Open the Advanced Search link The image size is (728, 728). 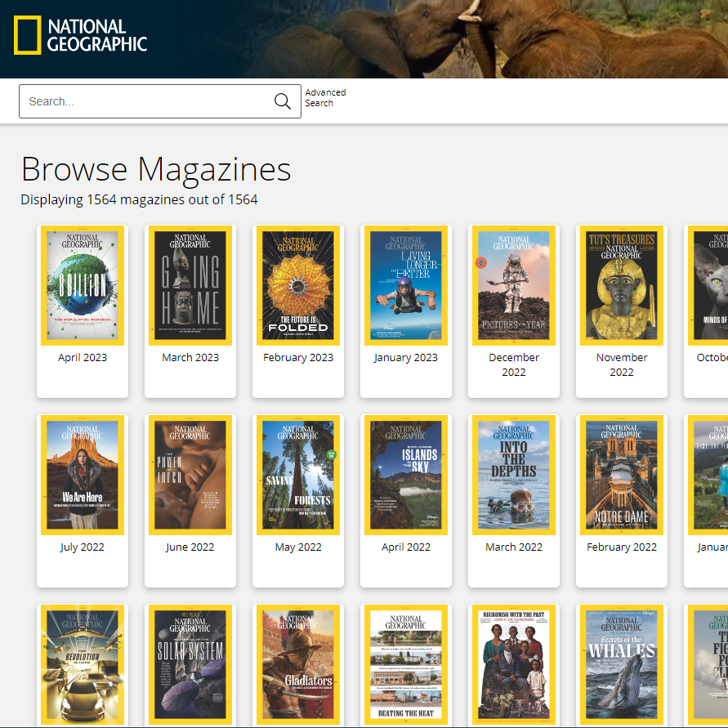click(x=325, y=97)
